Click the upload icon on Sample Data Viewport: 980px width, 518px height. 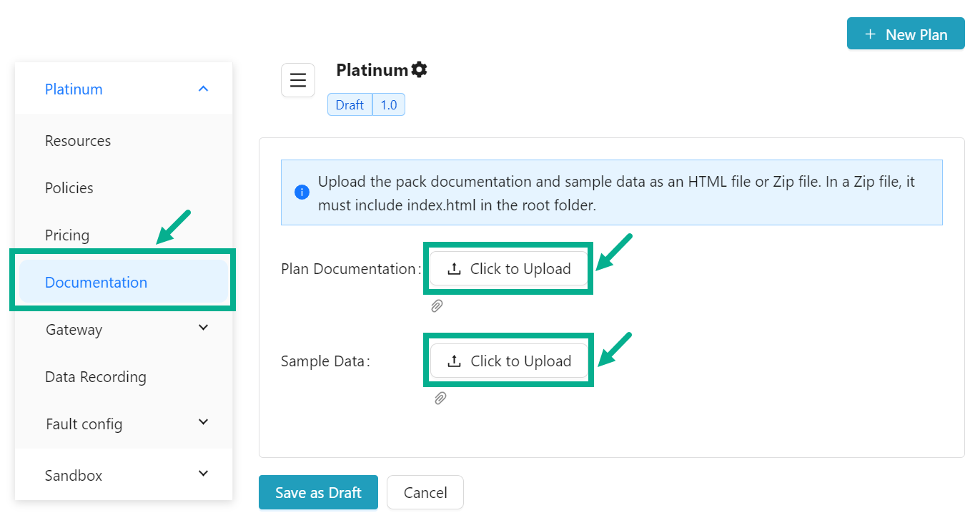pyautogui.click(x=454, y=361)
